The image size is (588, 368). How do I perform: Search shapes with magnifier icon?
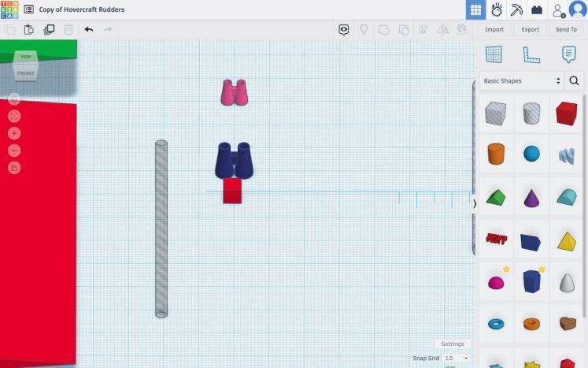coord(574,81)
